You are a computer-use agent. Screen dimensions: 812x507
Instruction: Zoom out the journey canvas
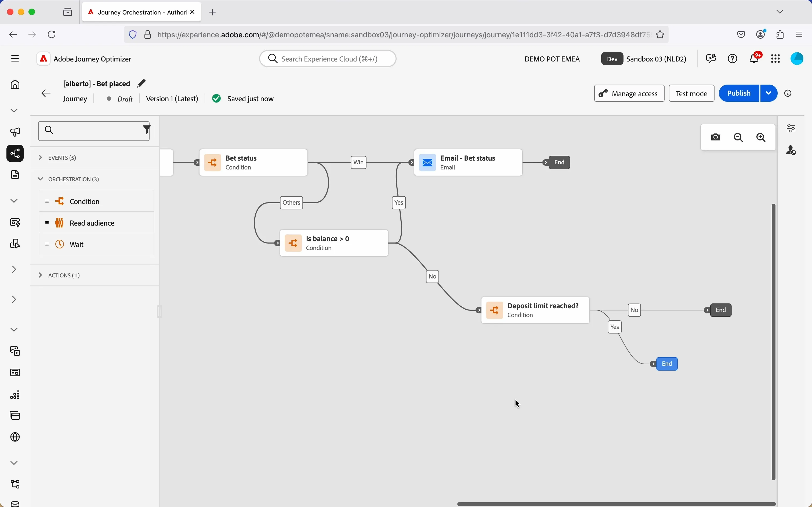click(x=739, y=137)
